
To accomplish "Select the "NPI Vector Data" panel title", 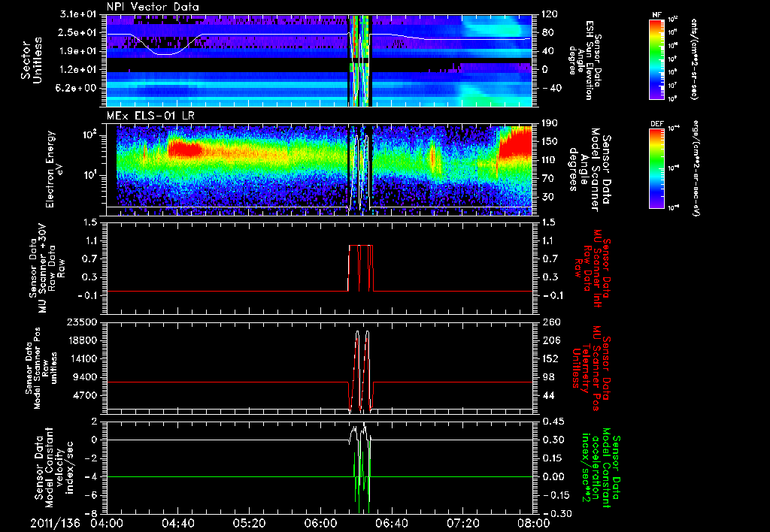I will (x=153, y=7).
